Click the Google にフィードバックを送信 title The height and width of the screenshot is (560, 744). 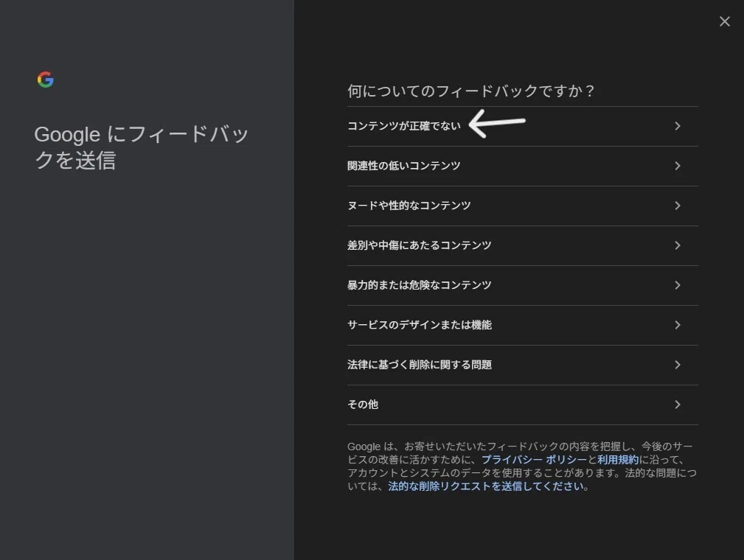[x=142, y=147]
